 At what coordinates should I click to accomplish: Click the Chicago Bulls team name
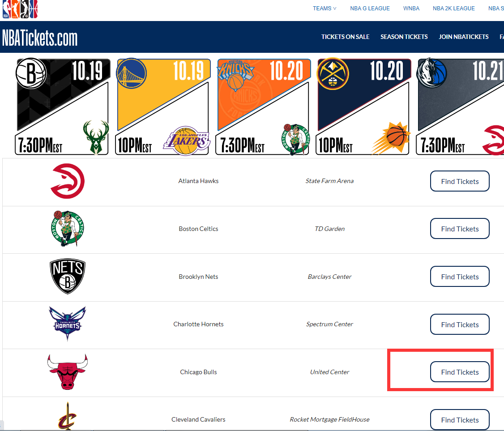198,372
